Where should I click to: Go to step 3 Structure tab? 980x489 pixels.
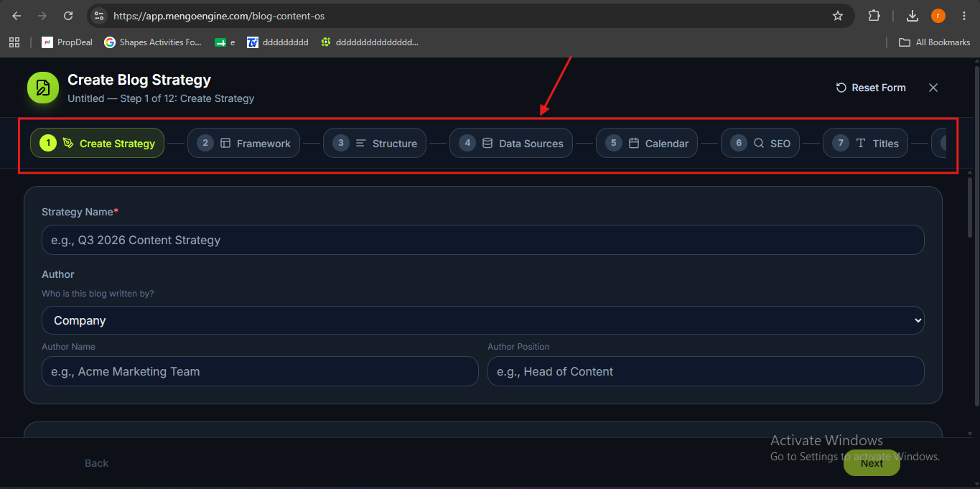[375, 143]
